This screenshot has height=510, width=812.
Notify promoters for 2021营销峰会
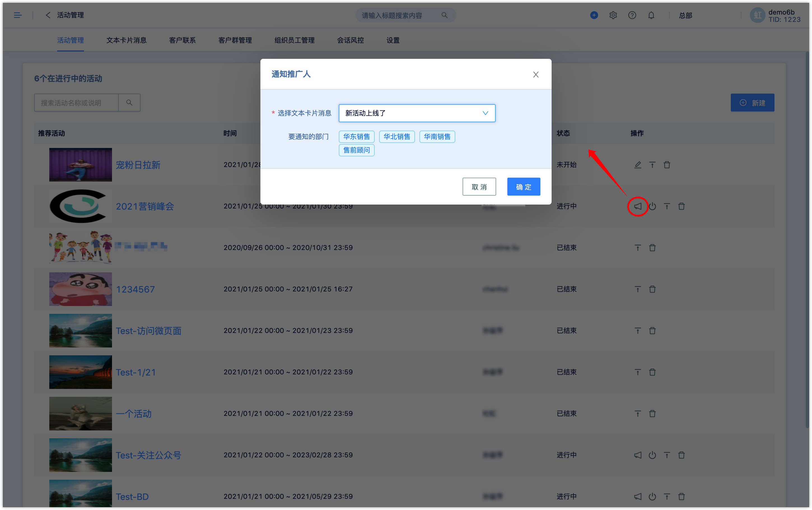pyautogui.click(x=638, y=207)
